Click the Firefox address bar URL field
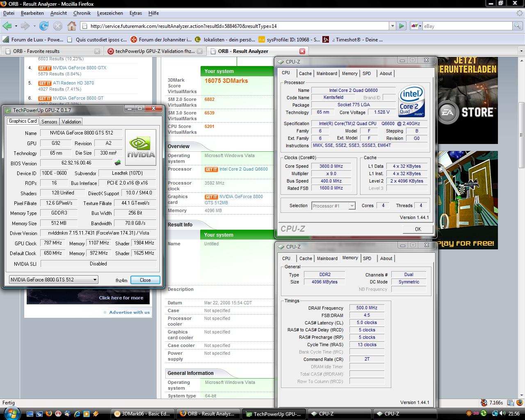Image resolution: width=525 pixels, height=420 pixels. pos(234,26)
